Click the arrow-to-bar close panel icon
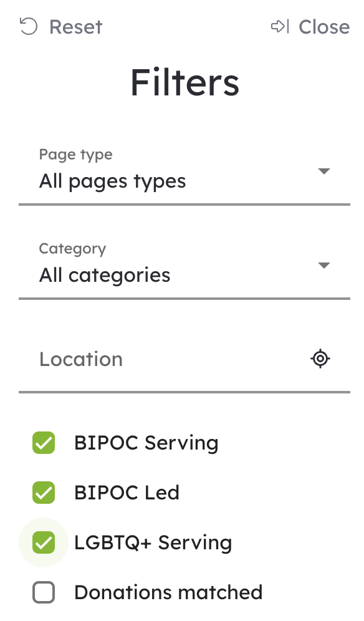Image resolution: width=364 pixels, height=621 pixels. (280, 27)
